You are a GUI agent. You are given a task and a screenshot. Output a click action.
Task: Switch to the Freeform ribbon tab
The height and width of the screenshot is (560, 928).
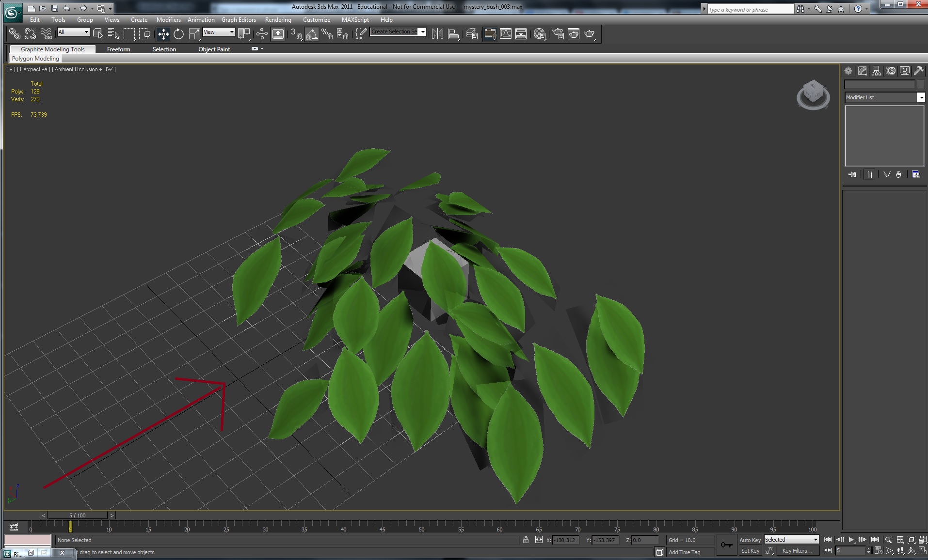[x=118, y=49]
